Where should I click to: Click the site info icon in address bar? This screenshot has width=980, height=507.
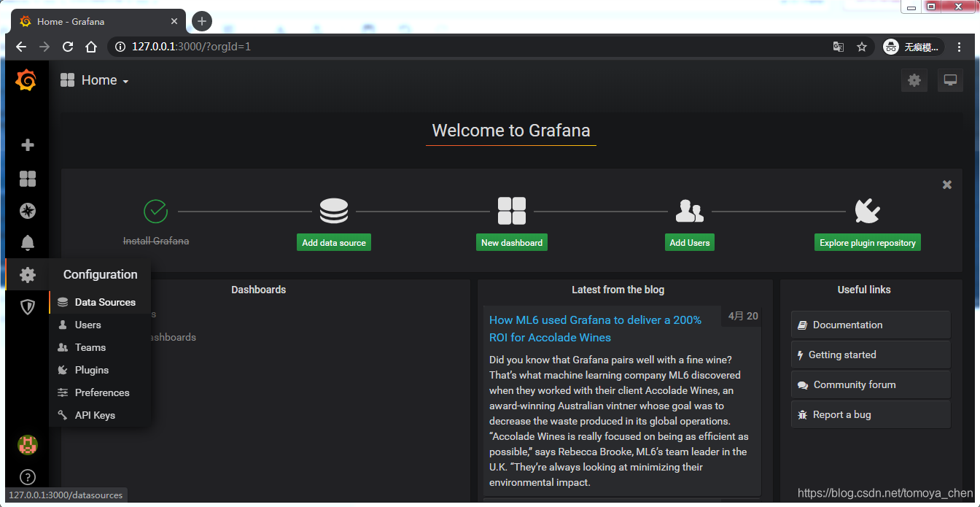coord(121,47)
